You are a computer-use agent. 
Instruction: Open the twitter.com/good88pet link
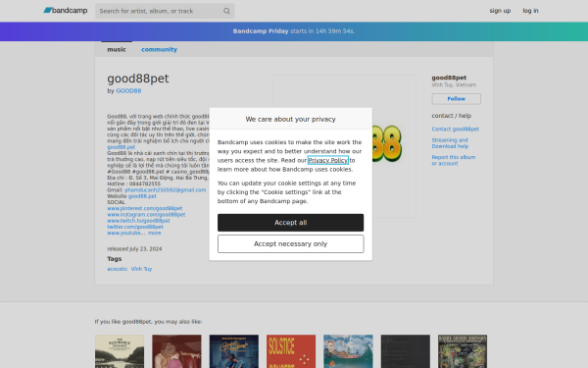pyautogui.click(x=135, y=227)
